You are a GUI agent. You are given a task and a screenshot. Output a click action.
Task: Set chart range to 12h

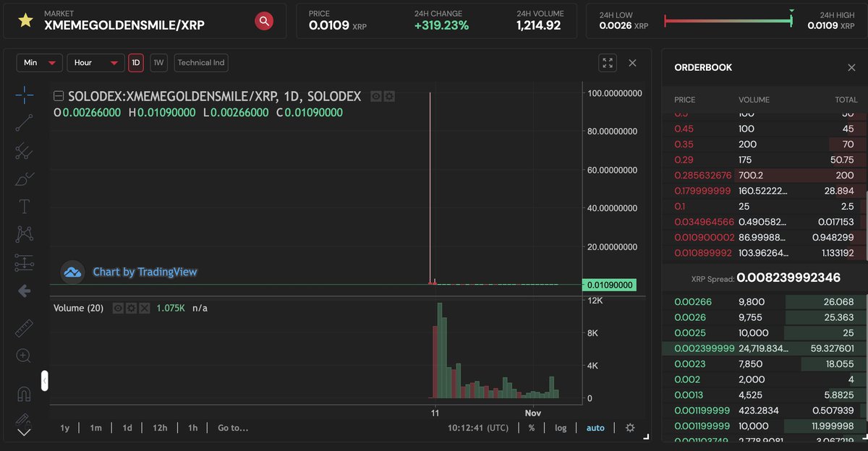pos(160,428)
